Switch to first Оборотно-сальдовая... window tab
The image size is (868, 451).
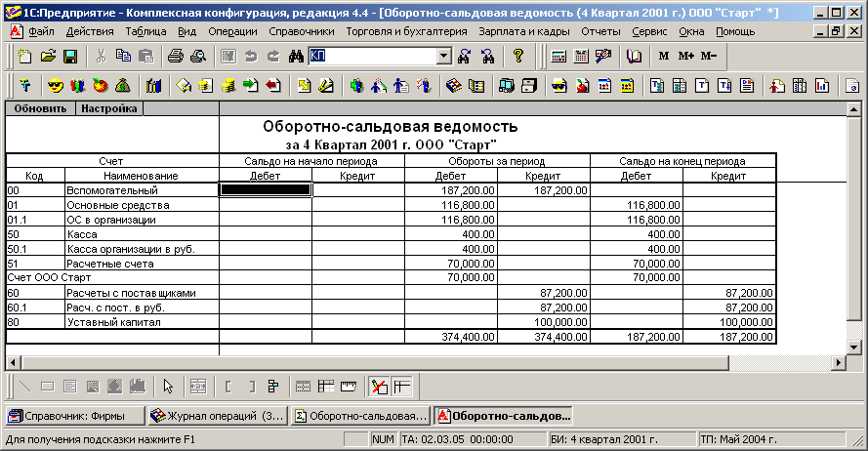[x=361, y=416]
